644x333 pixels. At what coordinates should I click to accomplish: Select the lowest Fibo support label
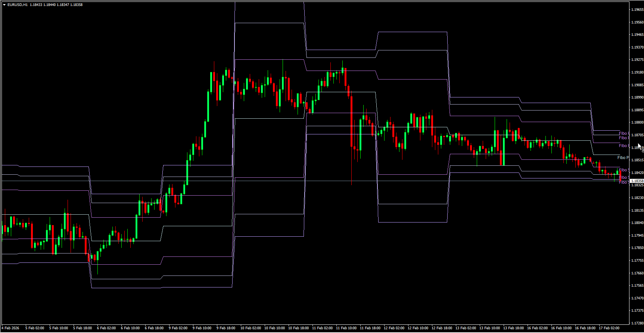click(623, 183)
